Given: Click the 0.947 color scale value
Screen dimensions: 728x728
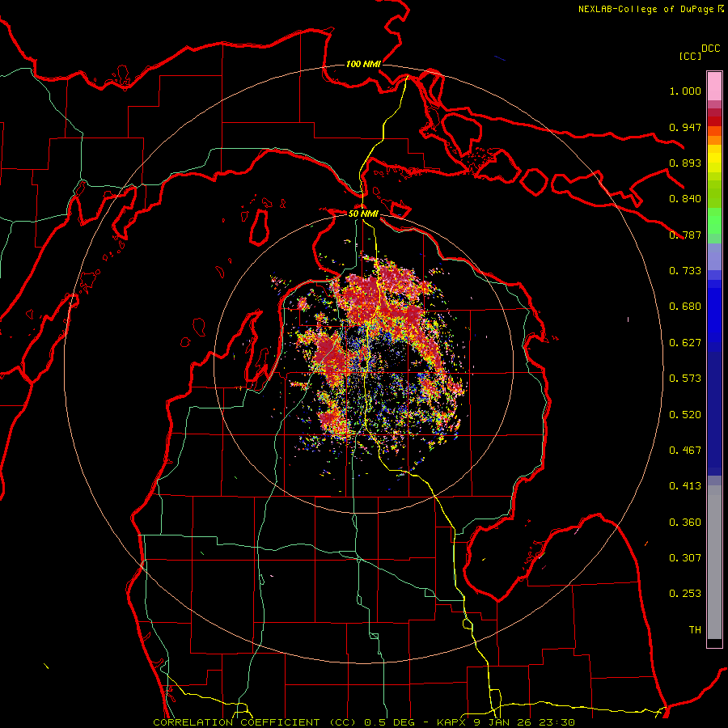Looking at the screenshot, I should click(685, 127).
